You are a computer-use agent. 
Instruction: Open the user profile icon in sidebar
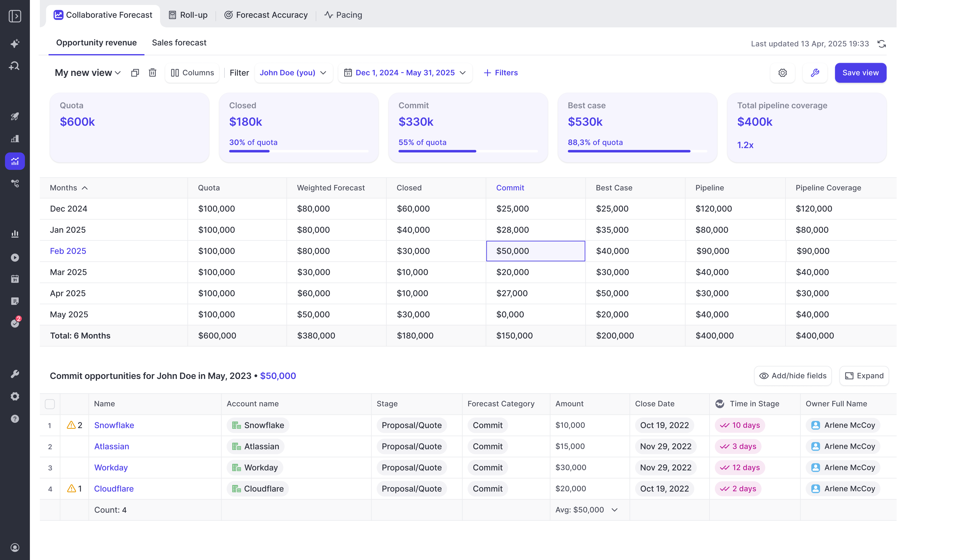15,547
